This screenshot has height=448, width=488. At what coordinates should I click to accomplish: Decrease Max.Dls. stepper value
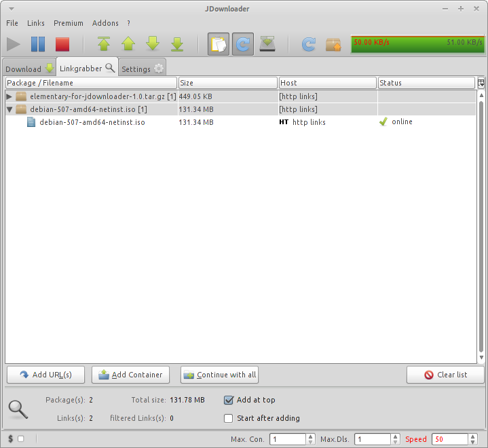395,442
